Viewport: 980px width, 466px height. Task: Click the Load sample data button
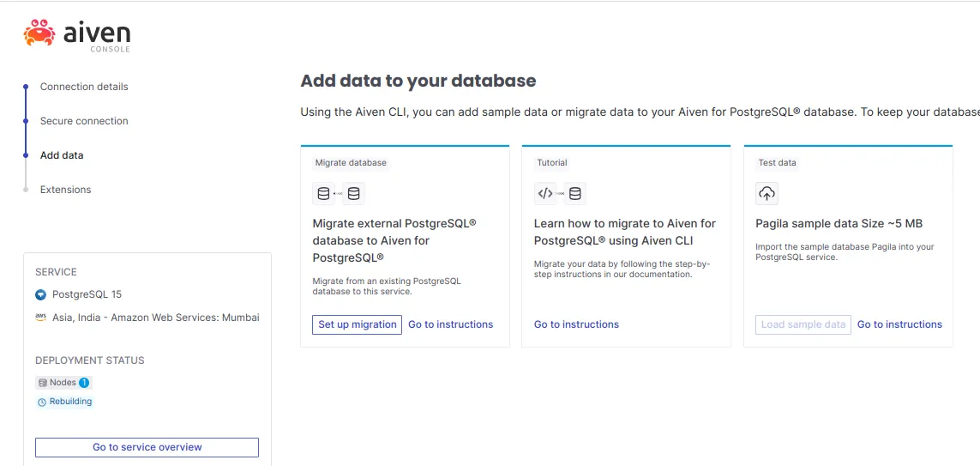pos(803,324)
